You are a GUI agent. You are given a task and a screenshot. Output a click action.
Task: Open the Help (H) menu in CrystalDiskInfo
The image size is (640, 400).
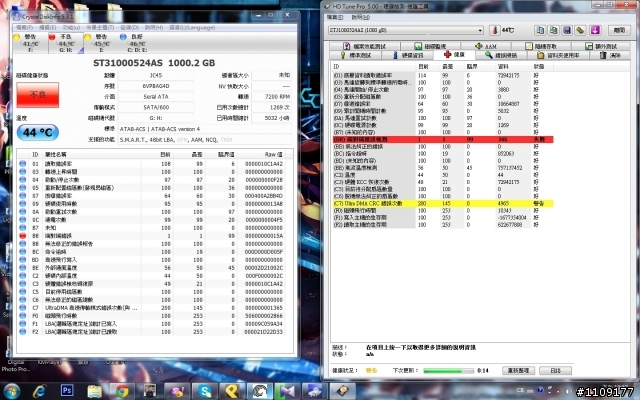click(154, 27)
